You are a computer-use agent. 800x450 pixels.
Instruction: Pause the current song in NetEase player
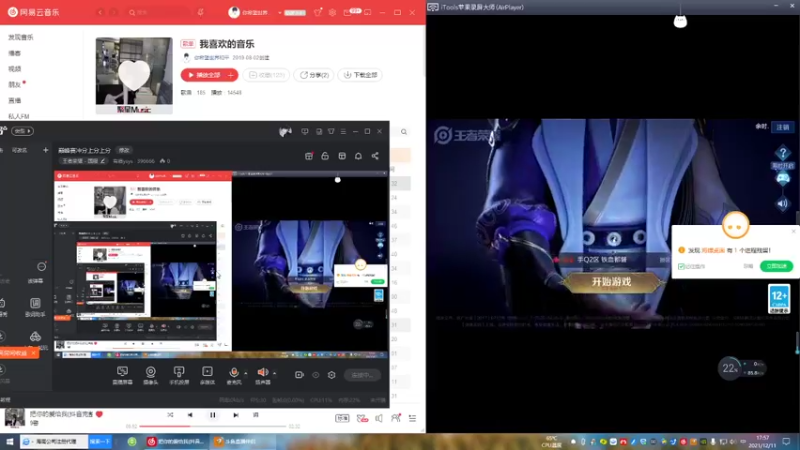(213, 415)
